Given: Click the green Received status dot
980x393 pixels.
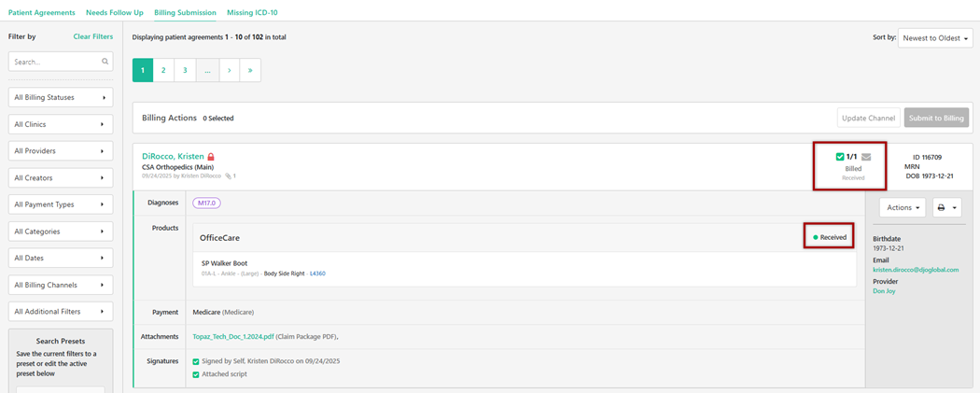Looking at the screenshot, I should click(815, 238).
